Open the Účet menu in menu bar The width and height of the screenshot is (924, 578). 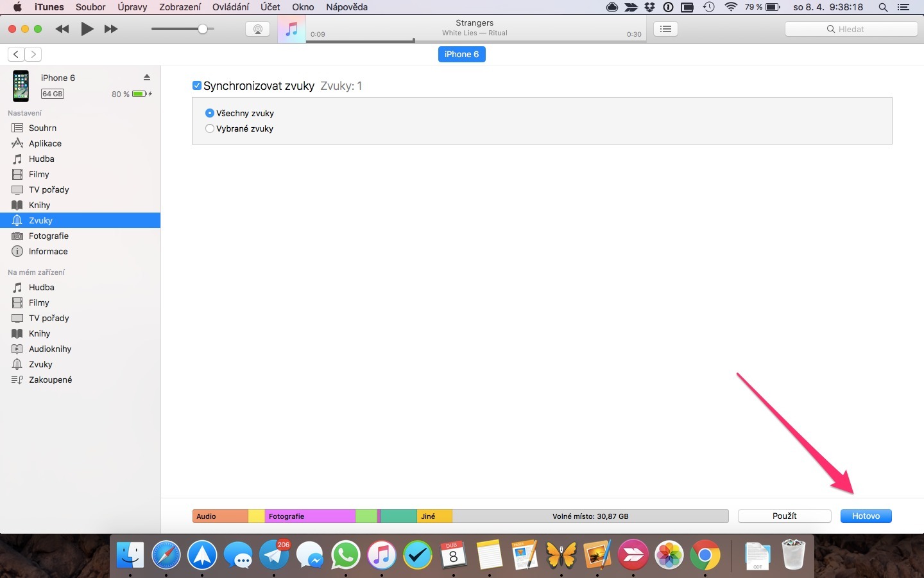point(269,7)
